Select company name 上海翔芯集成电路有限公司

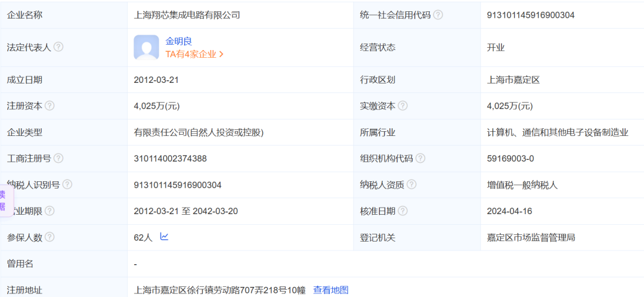click(x=187, y=15)
